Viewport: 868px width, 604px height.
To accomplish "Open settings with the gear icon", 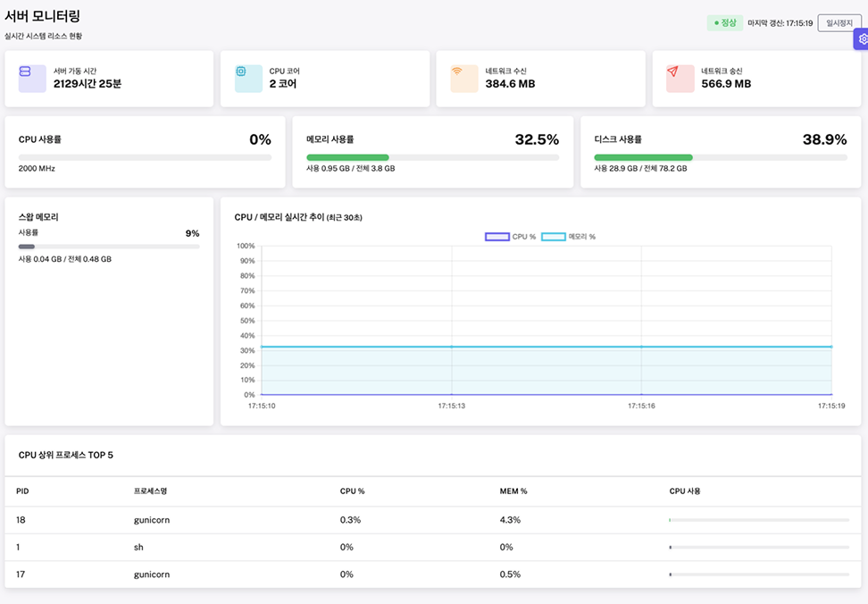I will click(x=863, y=39).
